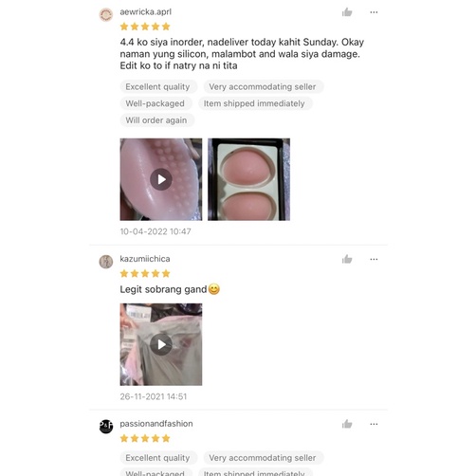This screenshot has height=476, width=476.
Task: Select 'Excellent quality' tag under passionandfashion
Action: pos(158,458)
